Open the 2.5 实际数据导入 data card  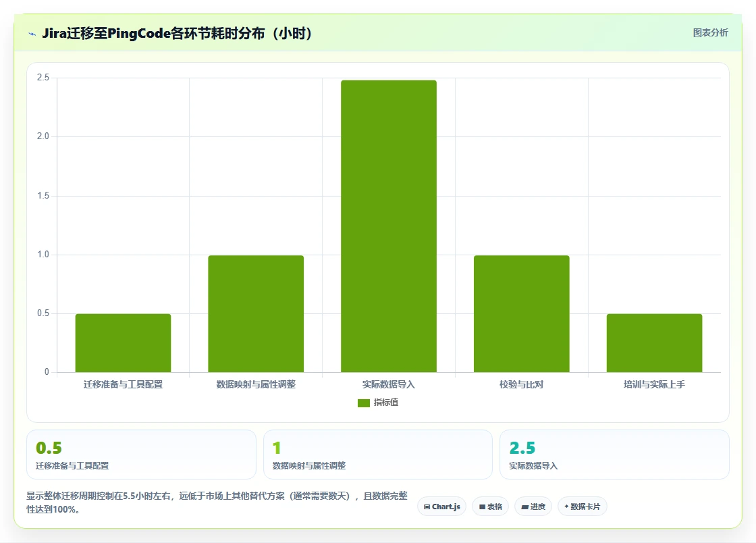[x=614, y=455]
